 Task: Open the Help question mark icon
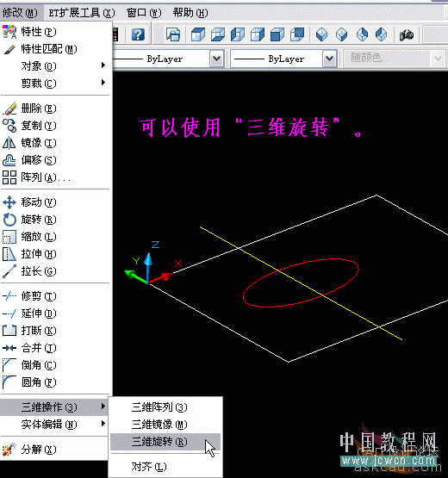pos(138,34)
